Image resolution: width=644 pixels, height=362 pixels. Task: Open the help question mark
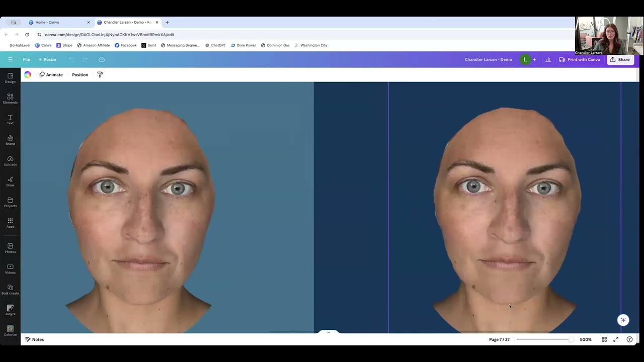(629, 339)
